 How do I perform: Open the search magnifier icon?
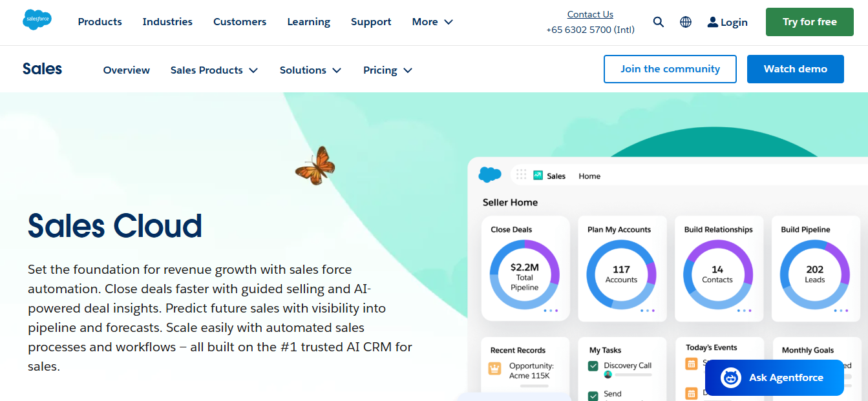click(x=659, y=22)
